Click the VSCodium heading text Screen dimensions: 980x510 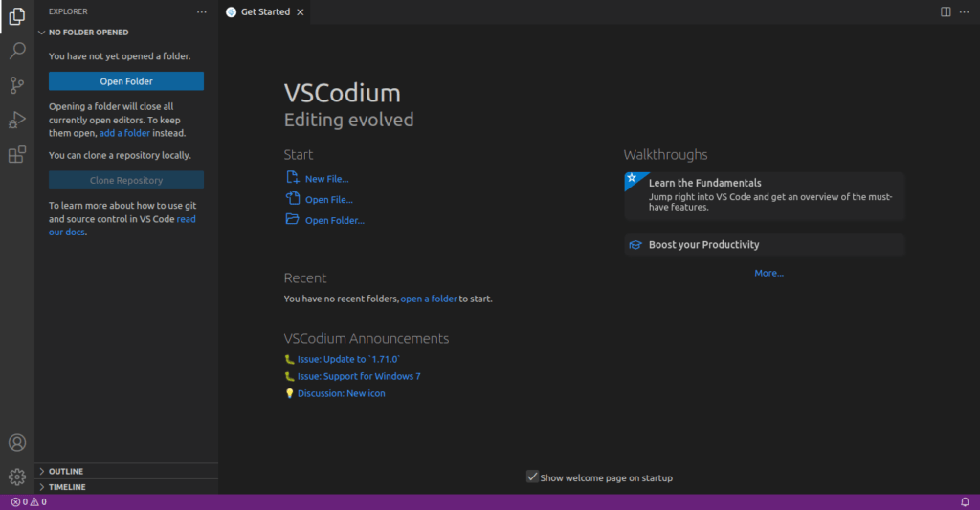pyautogui.click(x=343, y=93)
